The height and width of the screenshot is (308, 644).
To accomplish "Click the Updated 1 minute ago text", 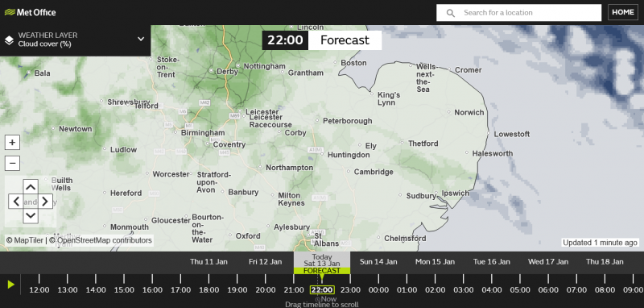I will pyautogui.click(x=600, y=243).
